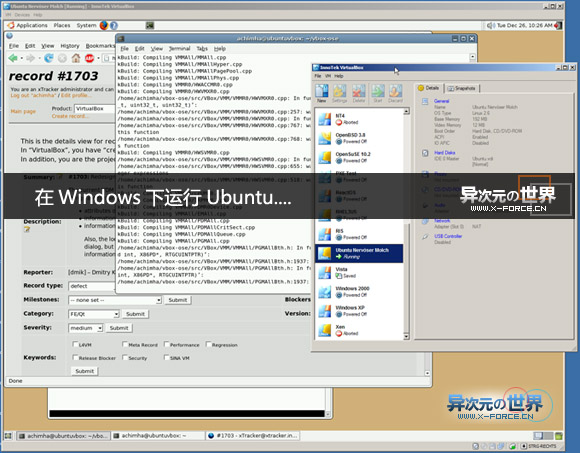This screenshot has height=453, width=580.
Task: Switch to Details tab in VirtualBox
Action: (x=429, y=88)
